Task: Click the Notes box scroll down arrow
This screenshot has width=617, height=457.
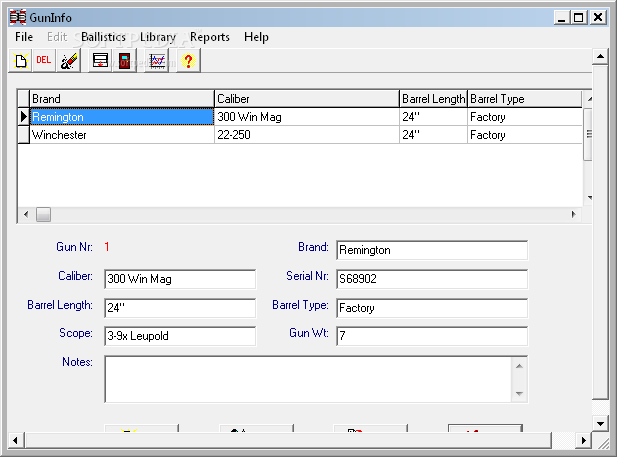Action: tap(519, 393)
